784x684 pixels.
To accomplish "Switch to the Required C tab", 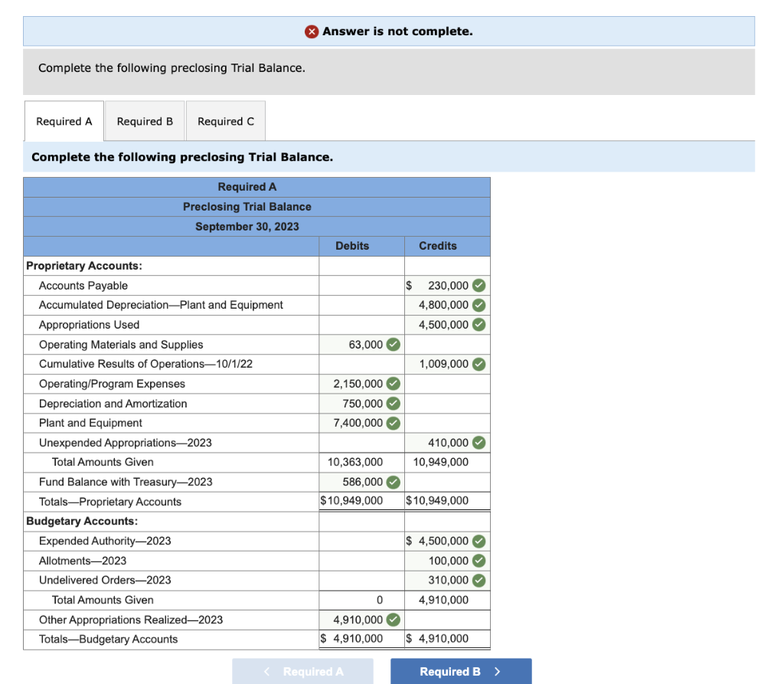I will [x=226, y=121].
